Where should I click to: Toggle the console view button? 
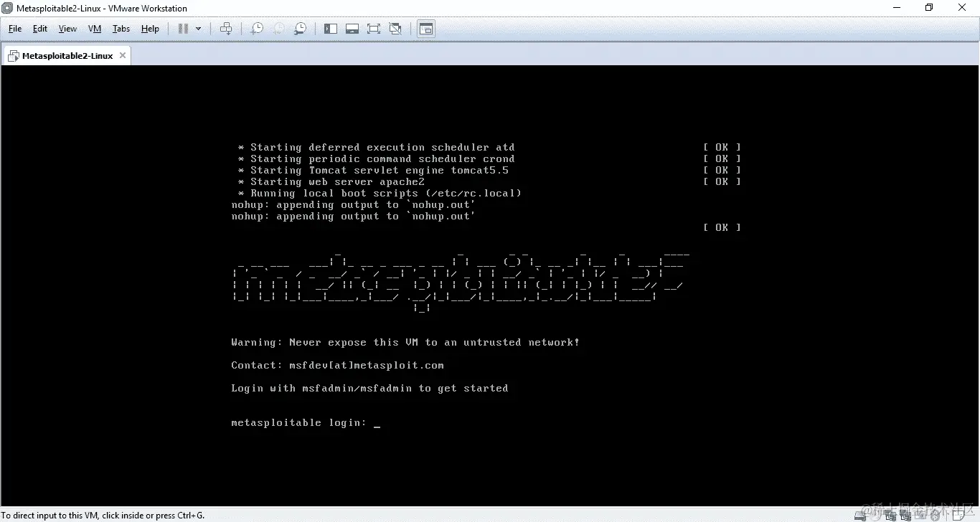[426, 29]
